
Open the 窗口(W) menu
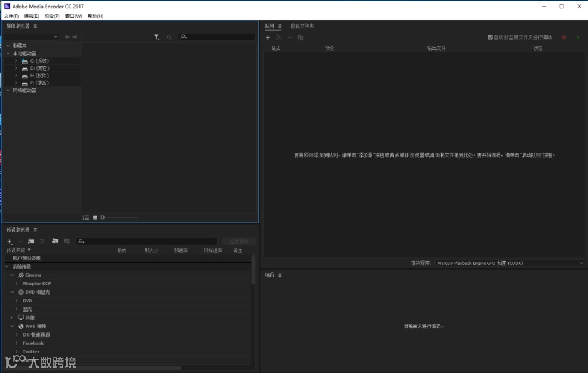(73, 16)
